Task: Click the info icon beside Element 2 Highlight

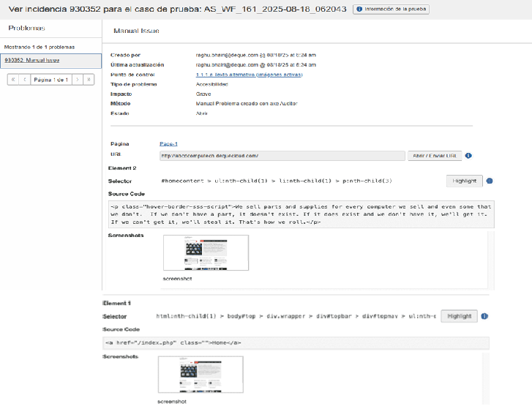Action: coord(490,181)
